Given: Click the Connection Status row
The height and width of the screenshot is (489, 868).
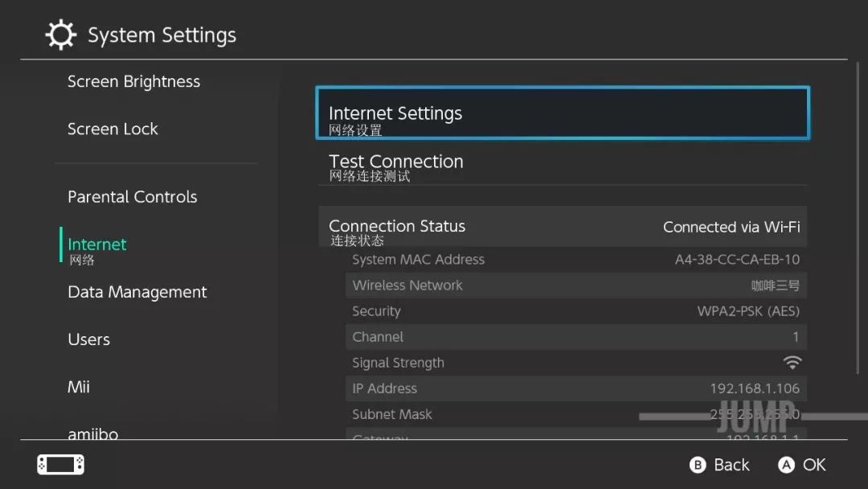Looking at the screenshot, I should click(562, 227).
